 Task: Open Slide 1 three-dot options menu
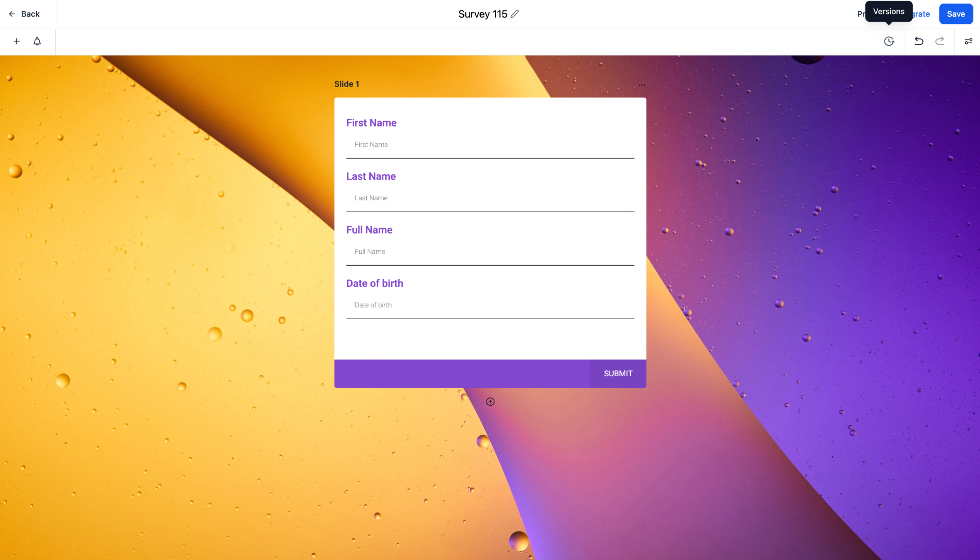[642, 85]
